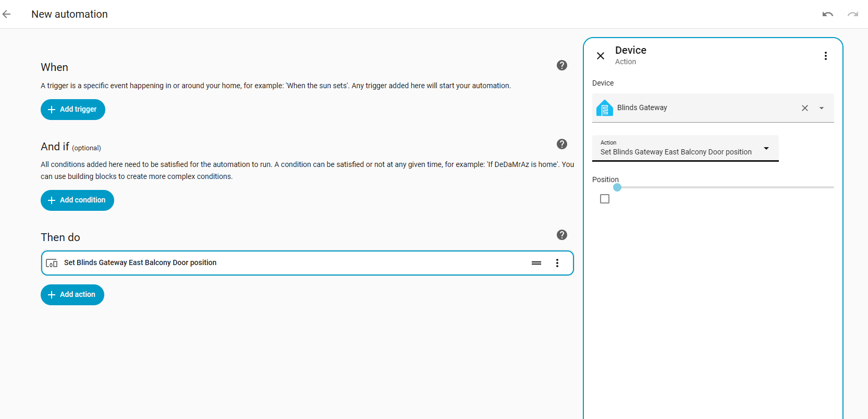Viewport: 868px width, 419px height.
Task: Open the action row three-dot menu
Action: point(557,263)
